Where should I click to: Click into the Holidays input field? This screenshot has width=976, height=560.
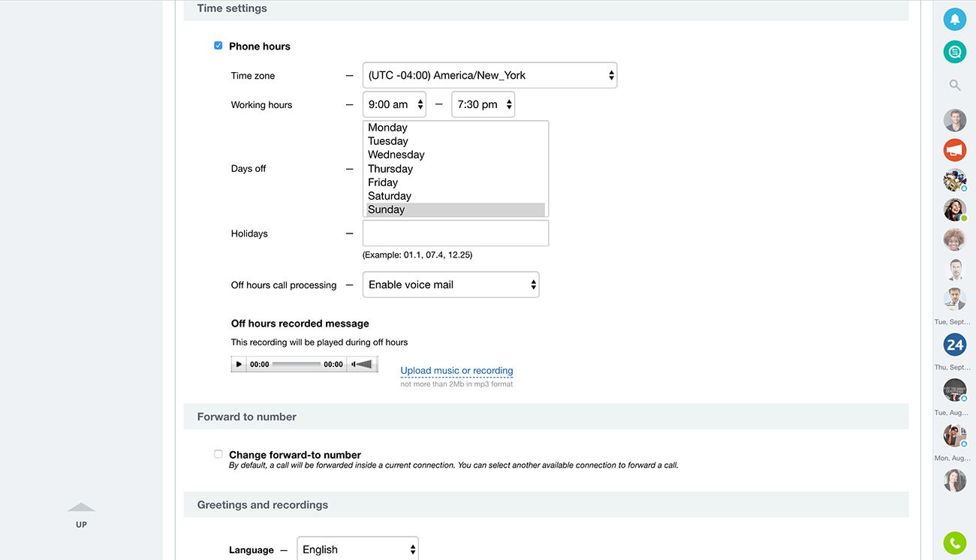coord(455,233)
